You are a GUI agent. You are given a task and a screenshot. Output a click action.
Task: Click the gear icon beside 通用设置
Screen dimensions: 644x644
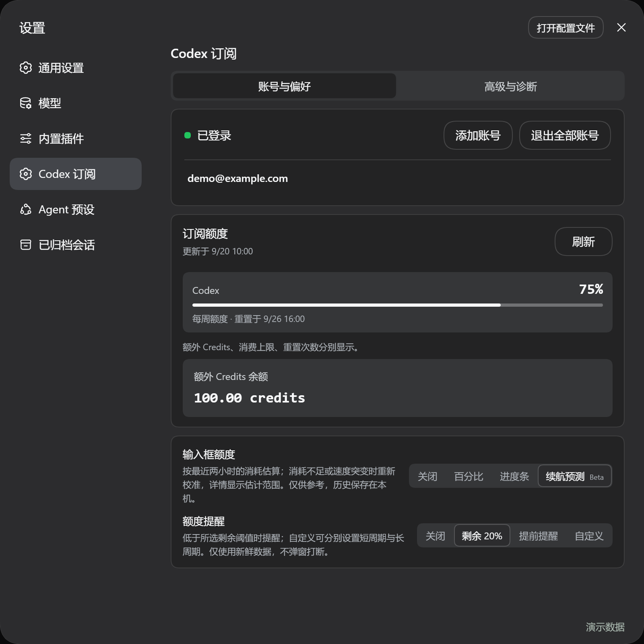coord(26,68)
